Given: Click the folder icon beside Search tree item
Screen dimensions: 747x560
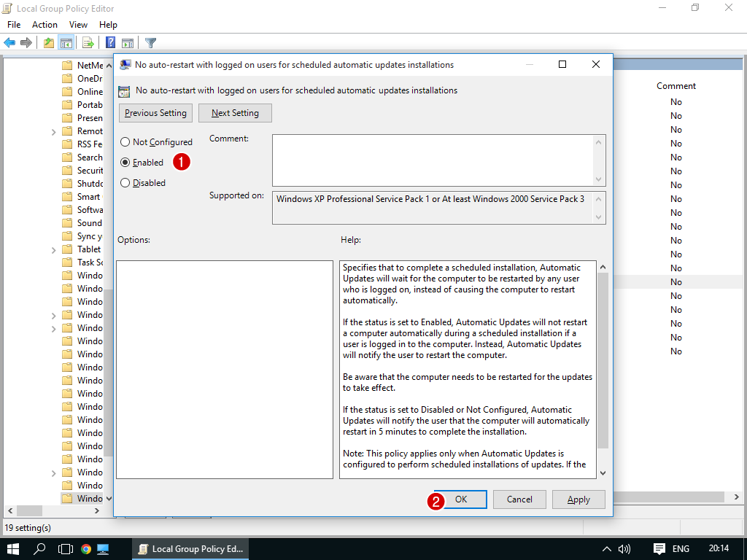Looking at the screenshot, I should 67,157.
